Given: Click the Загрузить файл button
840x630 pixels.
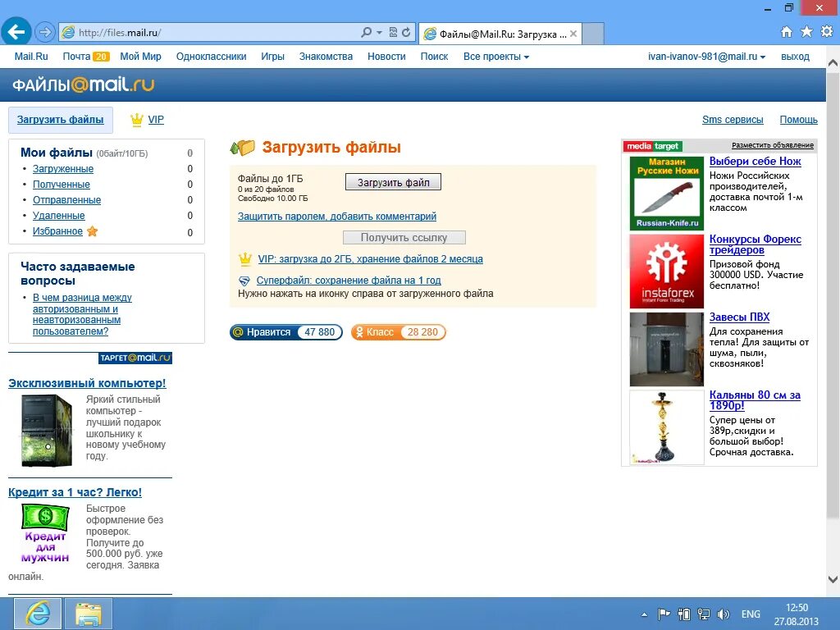Looking at the screenshot, I should 393,182.
